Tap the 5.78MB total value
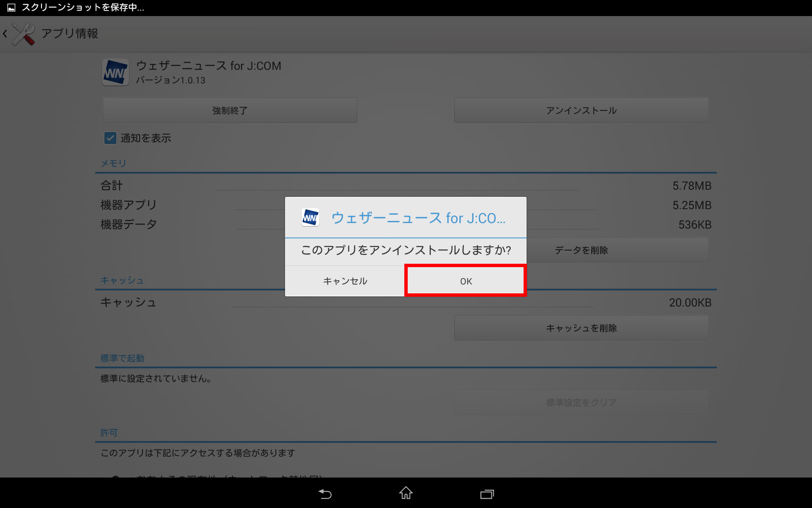 pyautogui.click(x=692, y=186)
